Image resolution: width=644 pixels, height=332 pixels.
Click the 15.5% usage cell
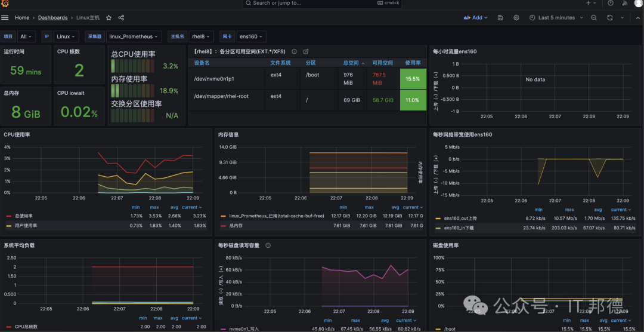click(413, 79)
